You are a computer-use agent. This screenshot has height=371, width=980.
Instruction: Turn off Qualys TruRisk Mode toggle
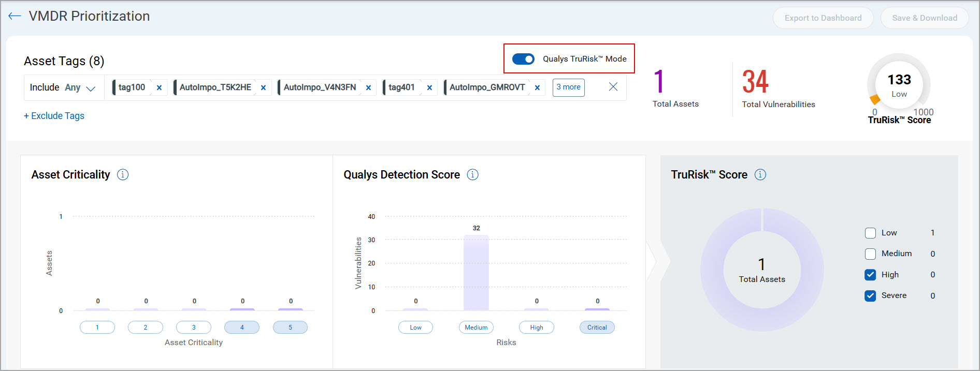click(x=523, y=59)
